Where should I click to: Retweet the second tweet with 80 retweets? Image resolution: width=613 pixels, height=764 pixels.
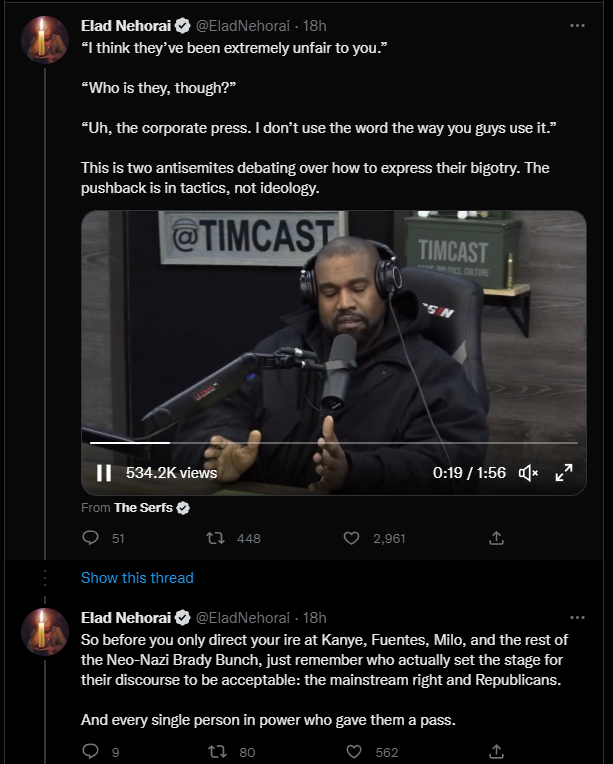tap(213, 752)
